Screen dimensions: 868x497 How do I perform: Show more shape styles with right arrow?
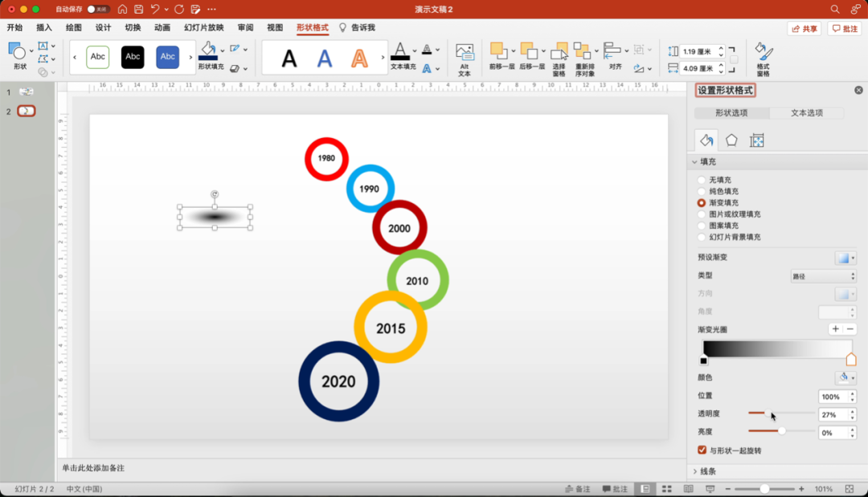pyautogui.click(x=190, y=57)
